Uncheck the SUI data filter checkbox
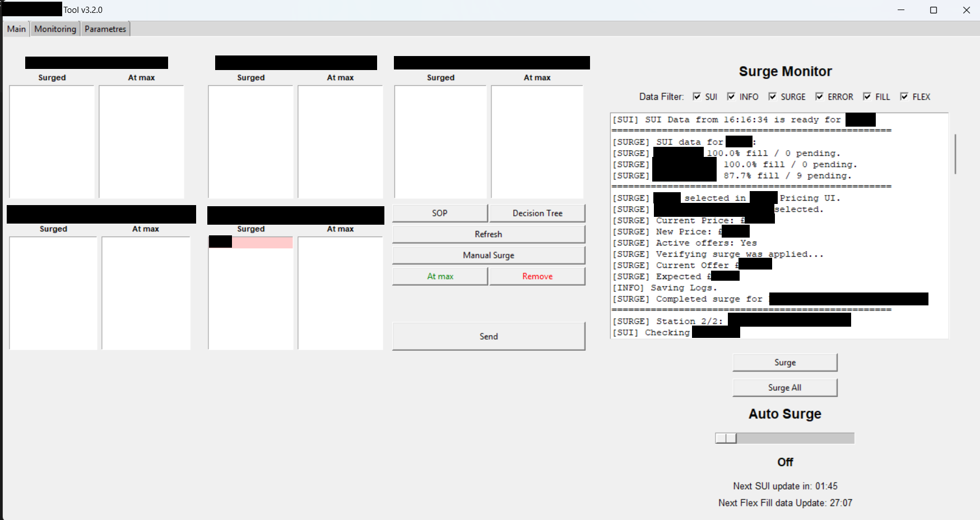The image size is (980, 520). tap(696, 96)
